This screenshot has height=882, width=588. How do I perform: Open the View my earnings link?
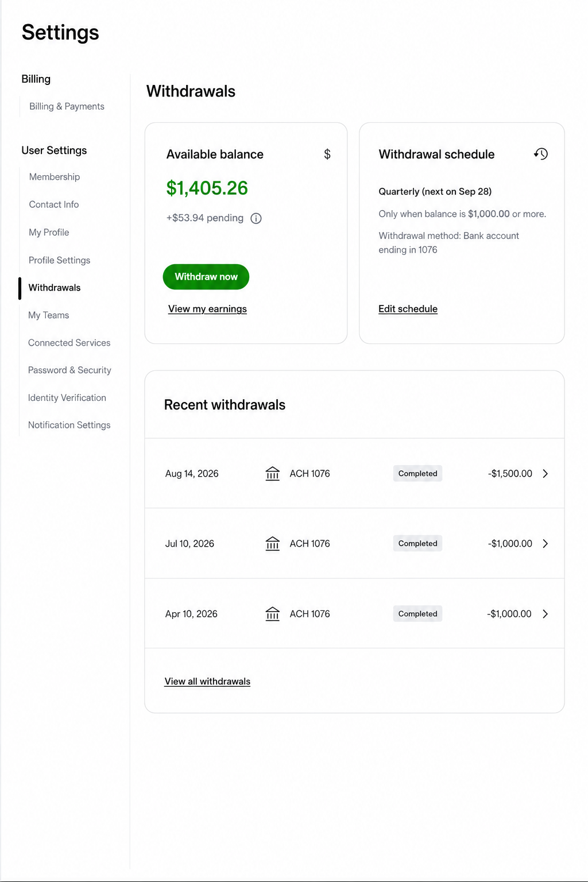tap(207, 309)
